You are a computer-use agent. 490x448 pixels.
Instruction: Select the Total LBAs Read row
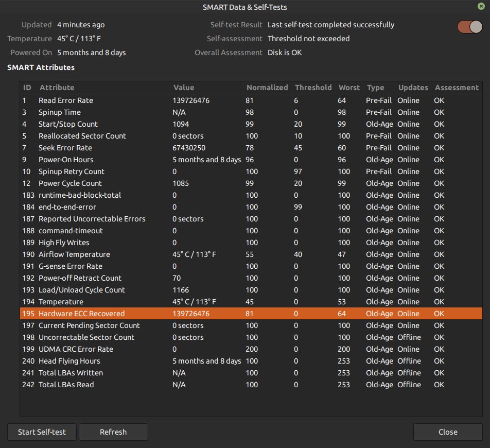251,385
